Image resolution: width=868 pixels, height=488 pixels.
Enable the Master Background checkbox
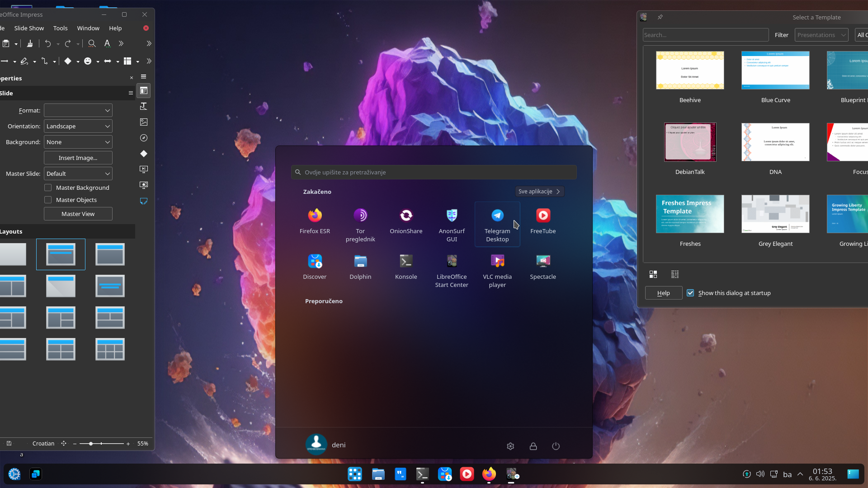pyautogui.click(x=48, y=188)
